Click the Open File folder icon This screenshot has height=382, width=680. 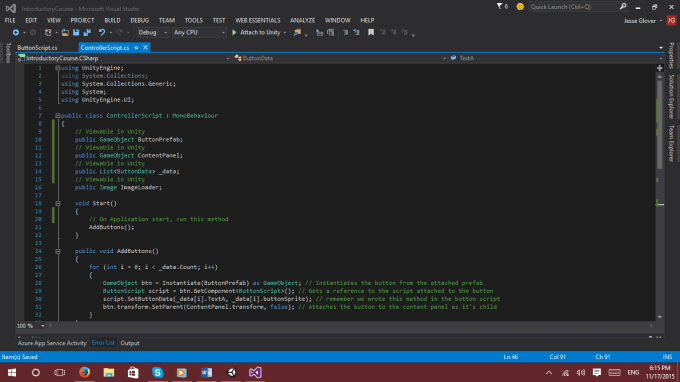tap(65, 33)
